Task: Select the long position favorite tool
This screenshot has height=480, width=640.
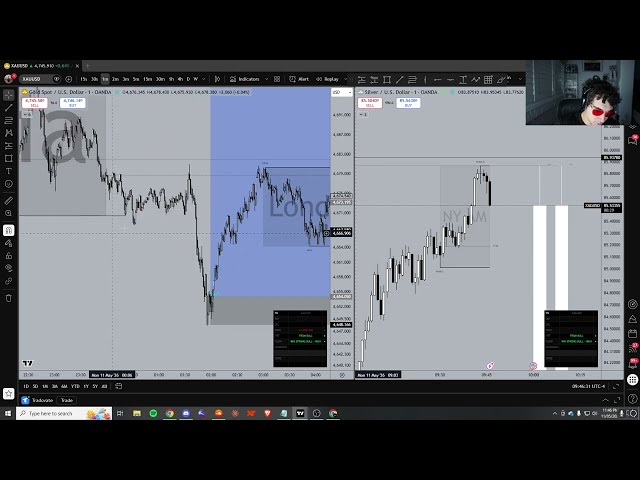Action: (362, 80)
